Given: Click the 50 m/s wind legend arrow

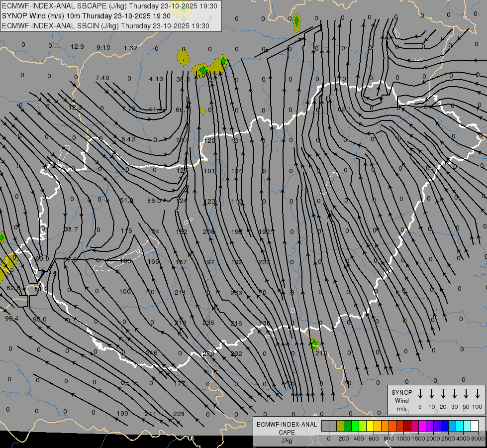Looking at the screenshot, I should [x=466, y=393].
